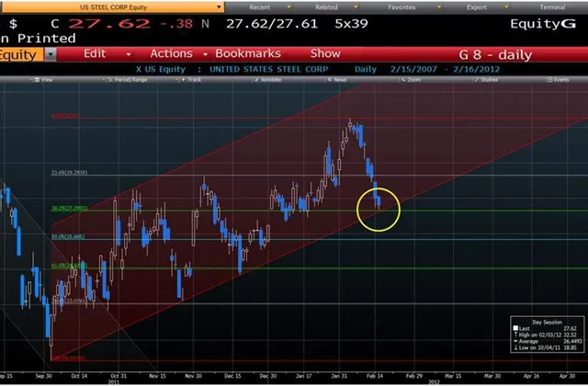Click the G 8 - daily chart title

click(495, 55)
